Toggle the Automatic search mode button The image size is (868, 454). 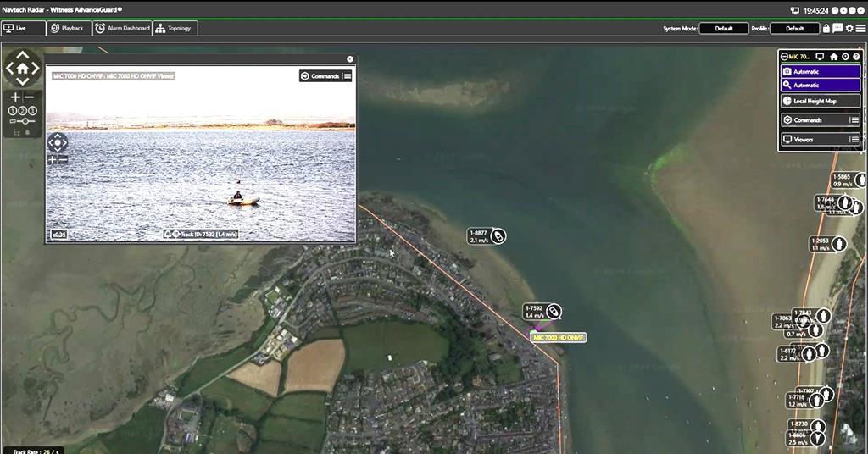820,85
